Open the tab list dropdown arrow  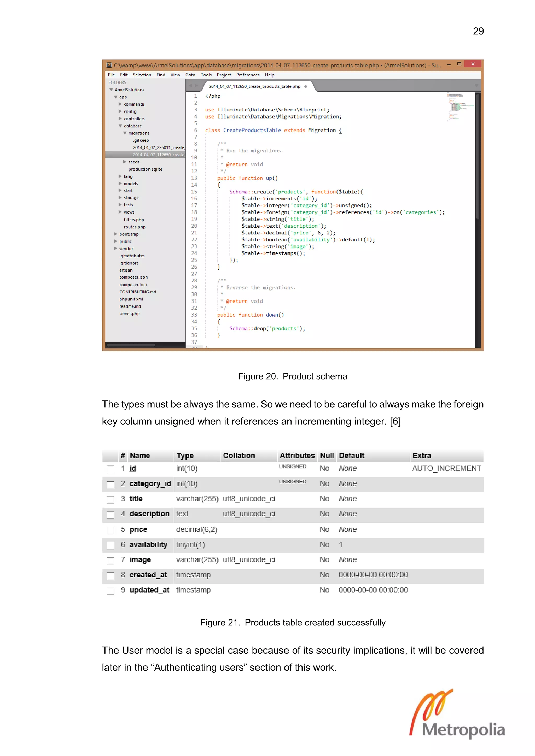pyautogui.click(x=476, y=86)
